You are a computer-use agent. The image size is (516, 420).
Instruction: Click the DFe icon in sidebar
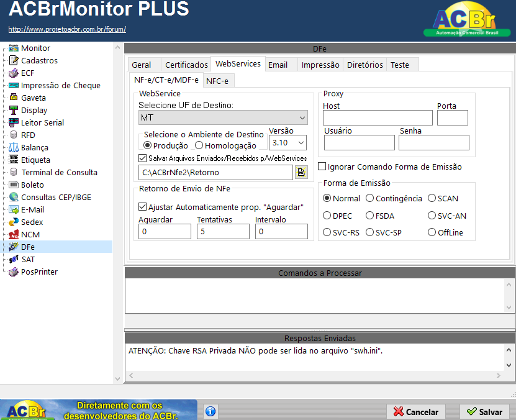pos(14,247)
